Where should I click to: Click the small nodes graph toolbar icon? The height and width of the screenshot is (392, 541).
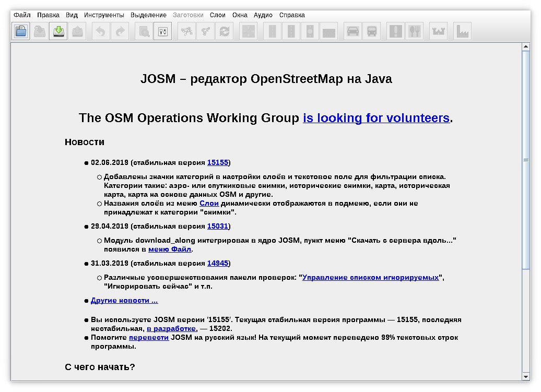206,31
